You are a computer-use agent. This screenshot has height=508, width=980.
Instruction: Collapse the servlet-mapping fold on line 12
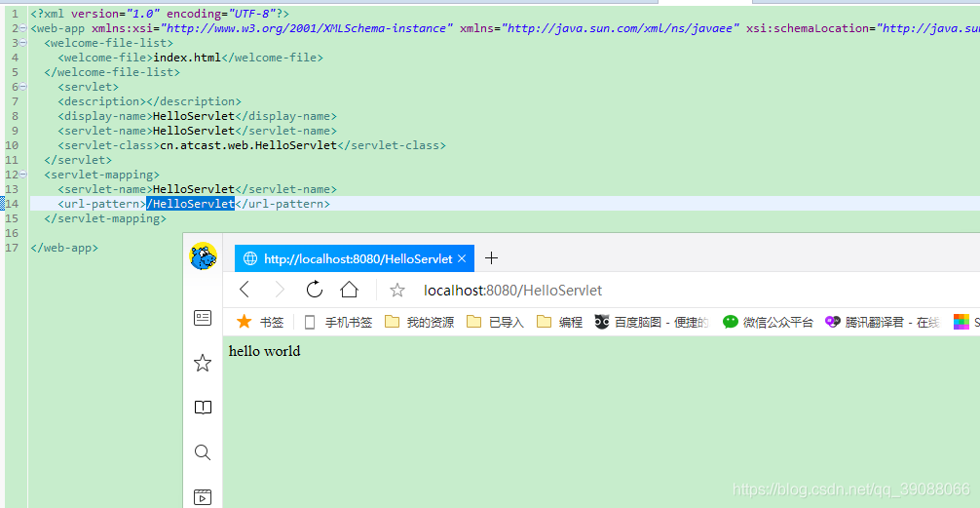click(23, 174)
